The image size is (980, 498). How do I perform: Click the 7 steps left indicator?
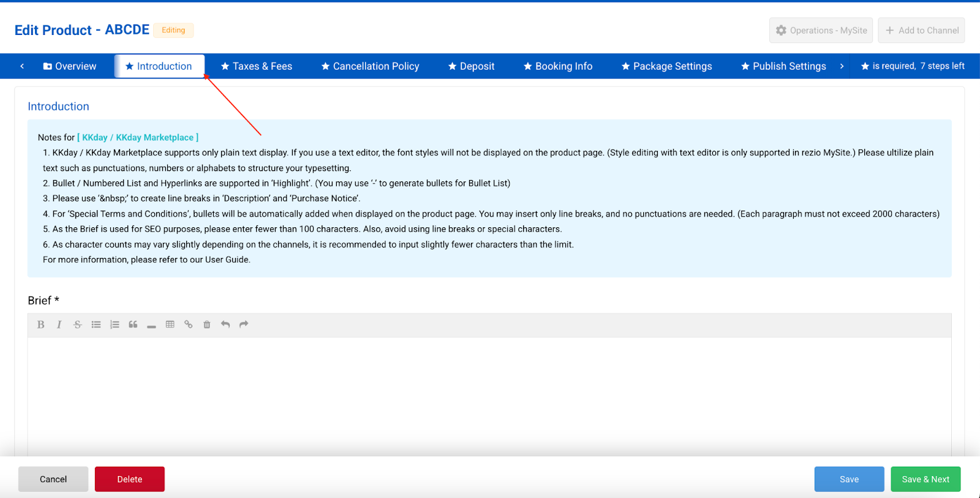pos(942,66)
